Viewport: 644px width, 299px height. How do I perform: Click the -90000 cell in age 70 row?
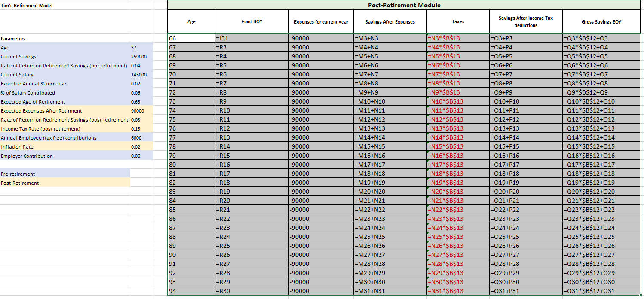[321, 74]
